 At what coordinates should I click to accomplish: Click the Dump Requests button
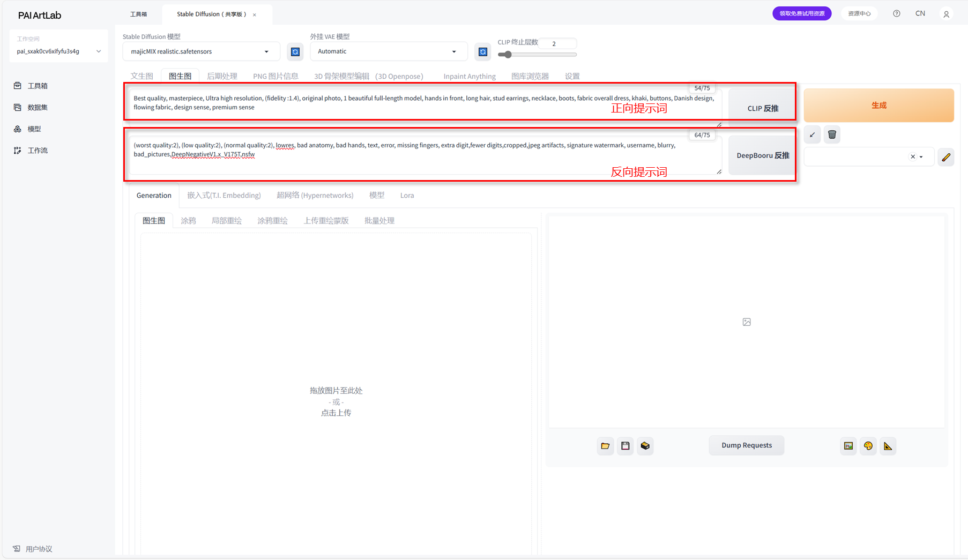point(747,445)
